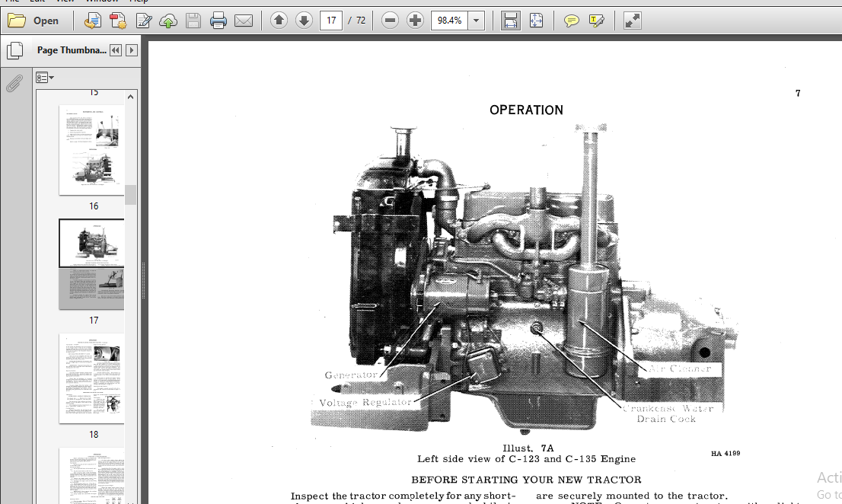The width and height of the screenshot is (842, 504).
Task: Click thumbnail scrollbar up arrow
Action: [x=130, y=97]
